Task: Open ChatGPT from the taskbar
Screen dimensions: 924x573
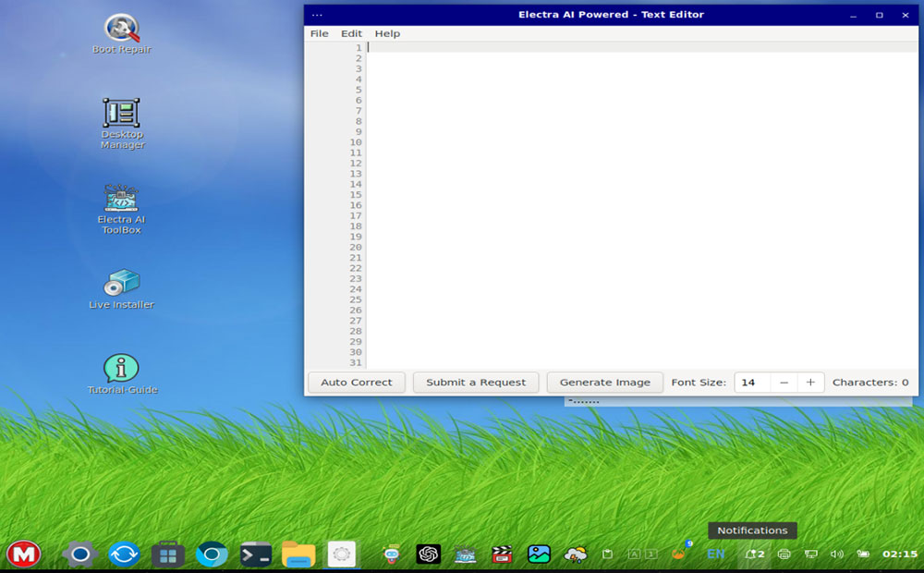Action: pyautogui.click(x=427, y=555)
